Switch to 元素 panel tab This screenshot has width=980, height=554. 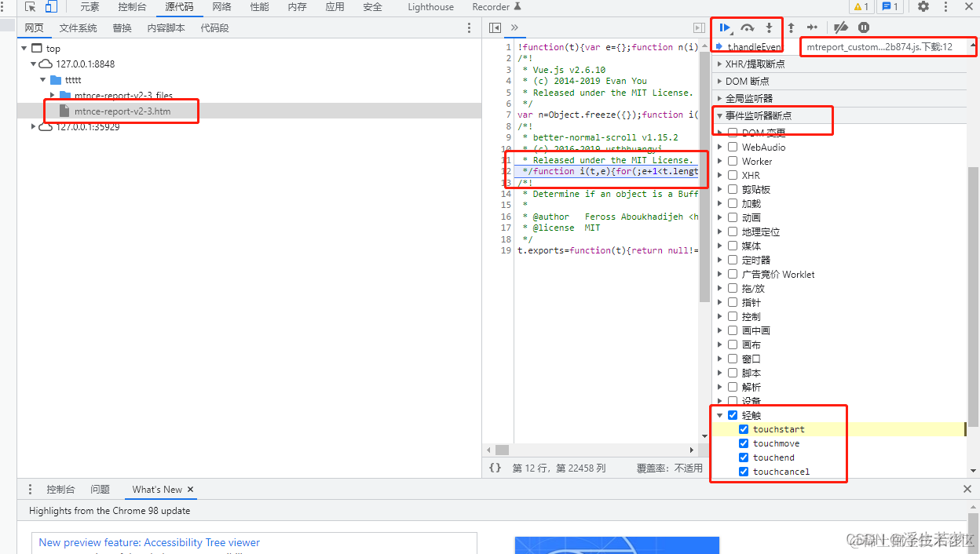(x=90, y=7)
